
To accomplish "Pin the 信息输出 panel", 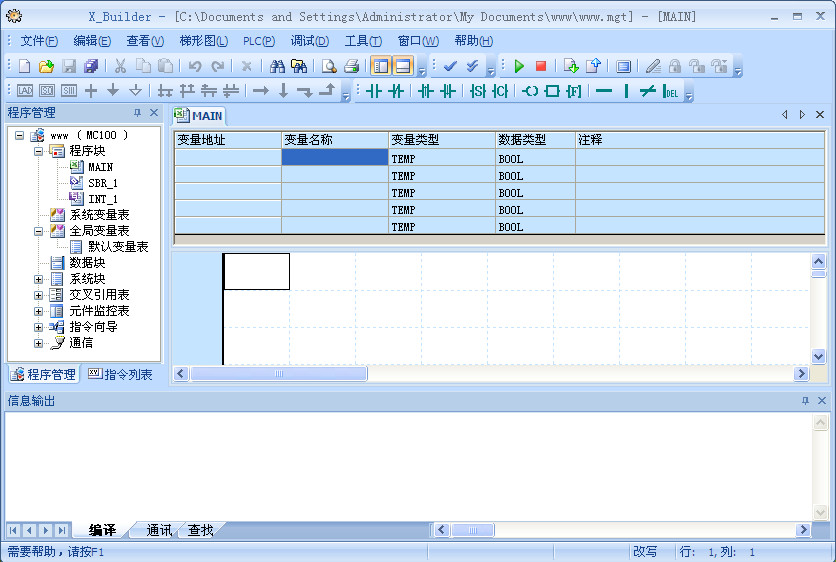I will click(805, 400).
